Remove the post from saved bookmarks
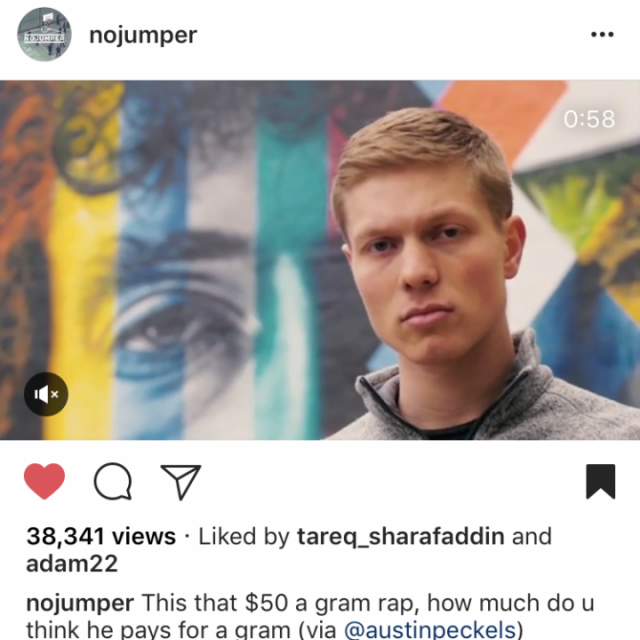The height and width of the screenshot is (640, 640). (x=600, y=481)
